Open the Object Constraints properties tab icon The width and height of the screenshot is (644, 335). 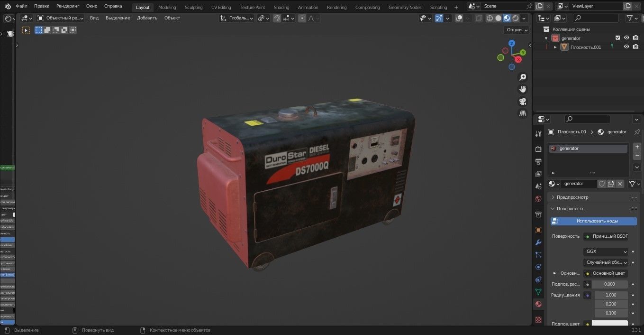[x=538, y=279]
